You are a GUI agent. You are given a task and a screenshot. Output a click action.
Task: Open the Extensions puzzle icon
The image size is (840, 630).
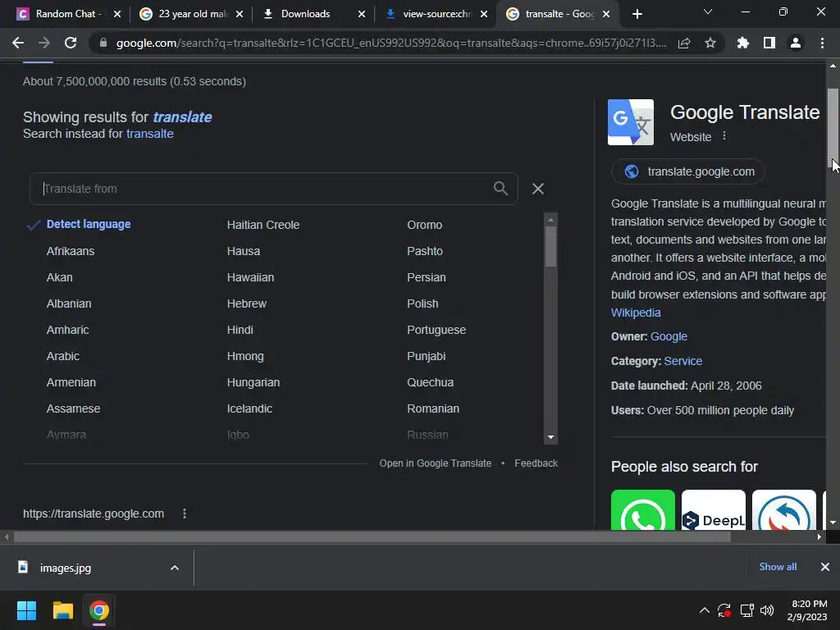tap(743, 43)
